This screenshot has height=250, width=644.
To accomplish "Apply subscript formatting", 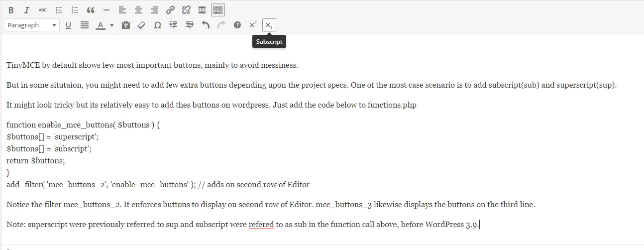I will click(x=269, y=25).
